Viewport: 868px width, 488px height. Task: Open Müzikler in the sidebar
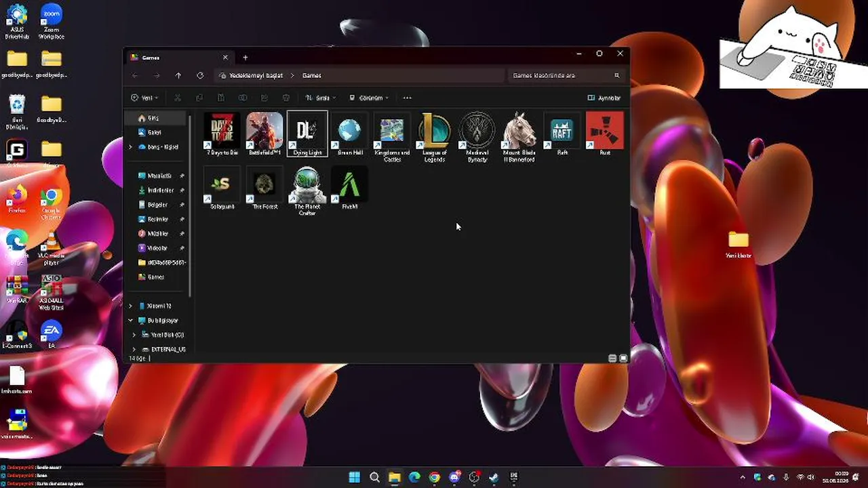point(159,233)
